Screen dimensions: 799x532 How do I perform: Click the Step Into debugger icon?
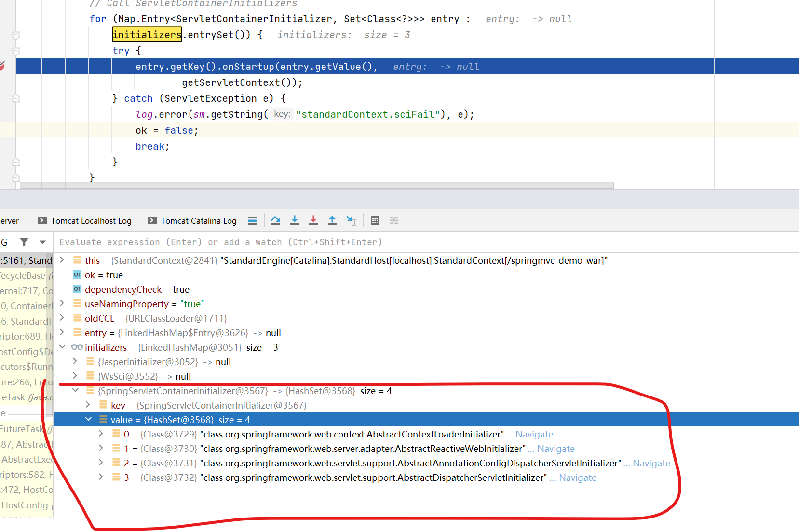tap(295, 220)
